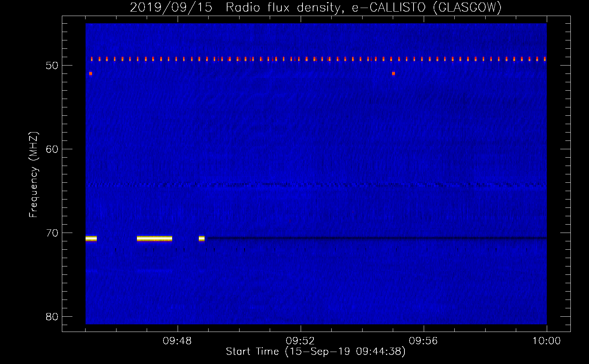The height and width of the screenshot is (364, 589).
Task: Click the 'Frequency (MHZ)' axis label
Action: pos(33,175)
